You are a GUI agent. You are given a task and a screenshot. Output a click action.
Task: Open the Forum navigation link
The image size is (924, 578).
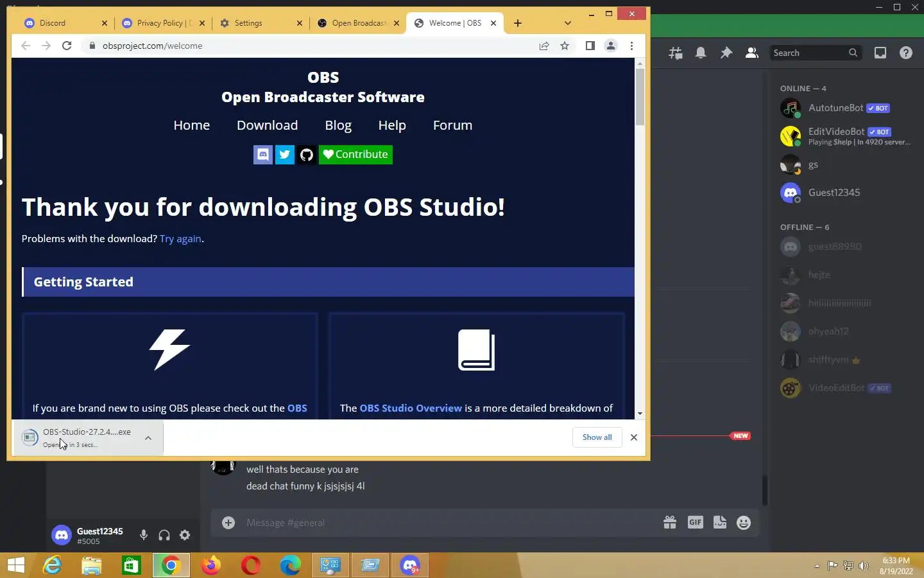click(452, 125)
